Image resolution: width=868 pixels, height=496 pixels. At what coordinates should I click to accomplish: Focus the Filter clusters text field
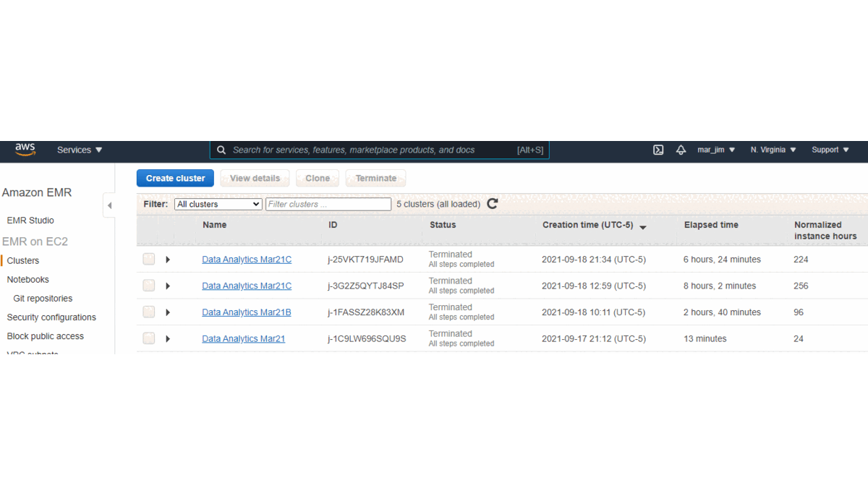click(328, 204)
